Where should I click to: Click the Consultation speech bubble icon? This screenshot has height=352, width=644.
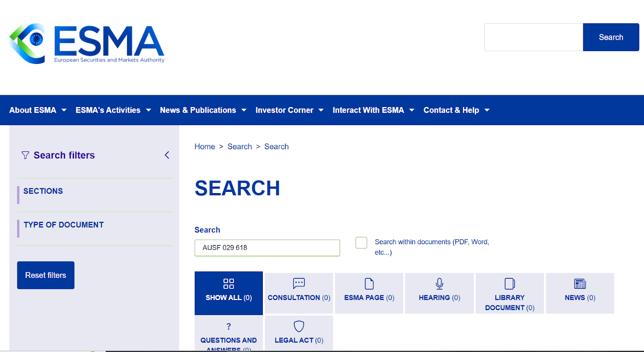click(299, 284)
